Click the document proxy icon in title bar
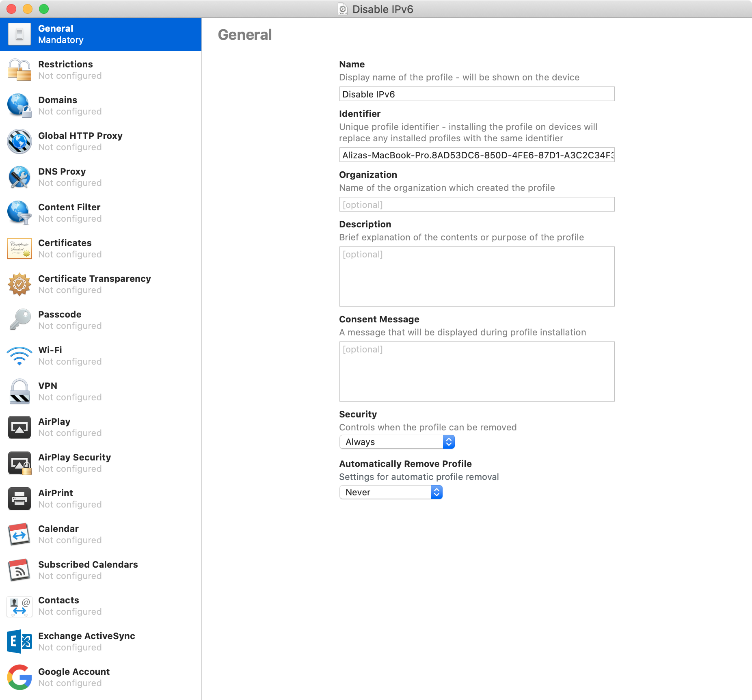 (x=343, y=9)
